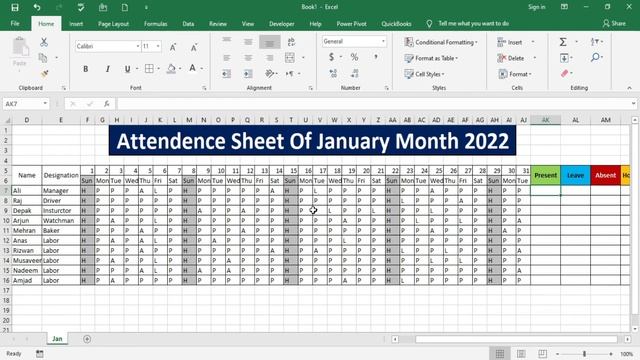Click the Share button

pos(614,24)
